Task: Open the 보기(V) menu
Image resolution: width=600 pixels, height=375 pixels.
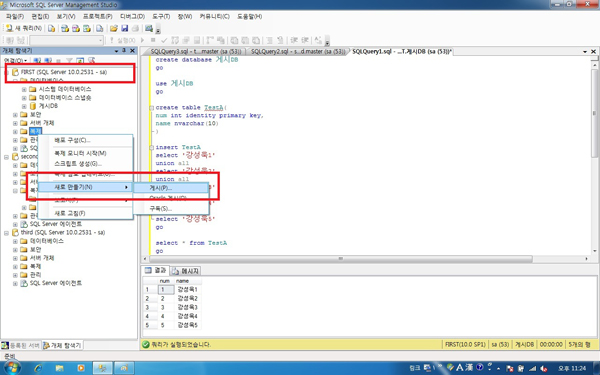Action: (x=66, y=16)
